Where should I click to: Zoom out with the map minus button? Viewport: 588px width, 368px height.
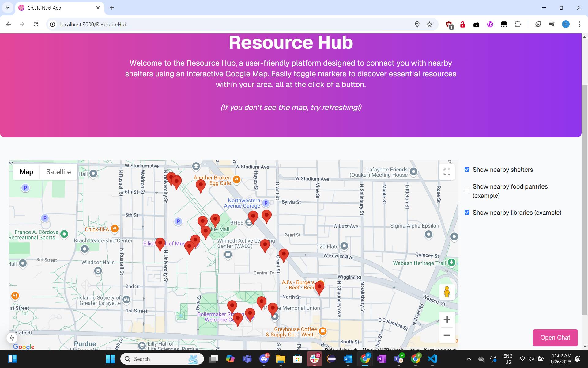447,335
